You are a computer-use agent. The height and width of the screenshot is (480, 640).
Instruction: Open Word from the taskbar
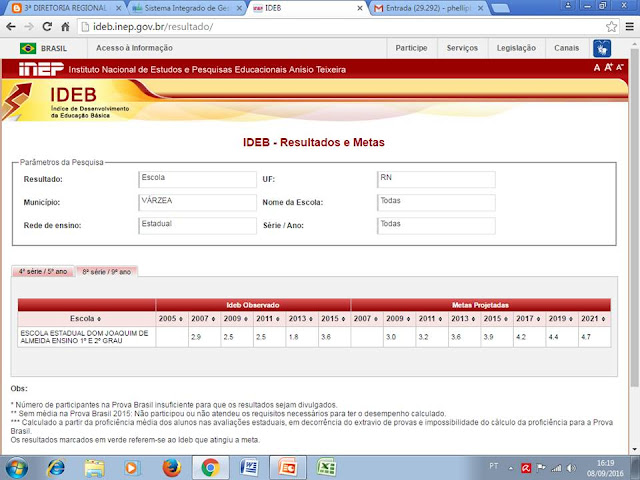[x=249, y=468]
